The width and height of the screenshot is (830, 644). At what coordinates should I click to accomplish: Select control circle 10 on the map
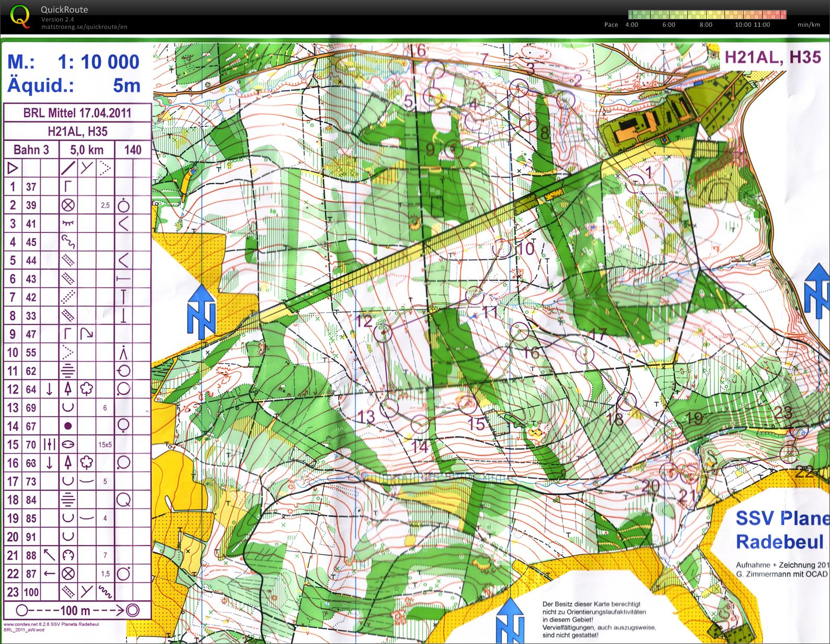[x=502, y=248]
